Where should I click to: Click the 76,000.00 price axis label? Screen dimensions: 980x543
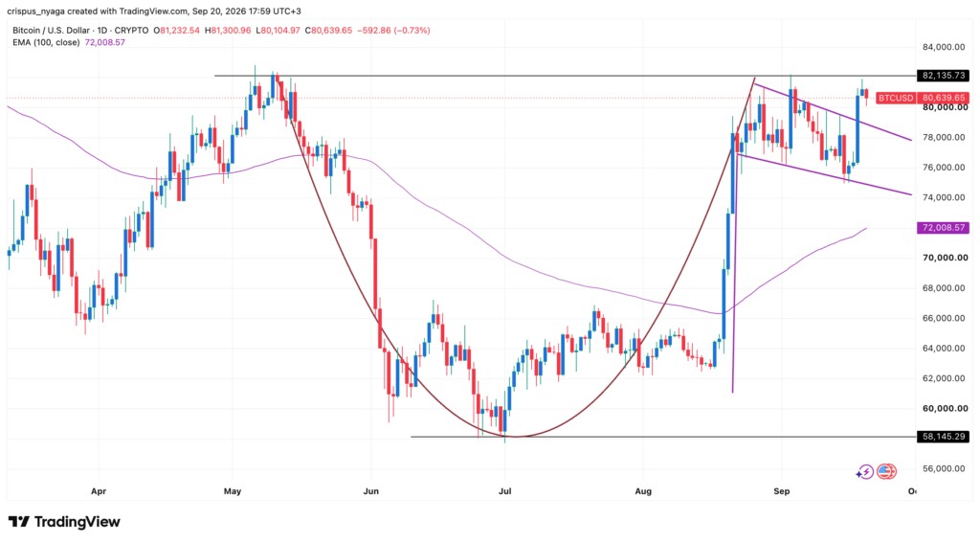[945, 167]
